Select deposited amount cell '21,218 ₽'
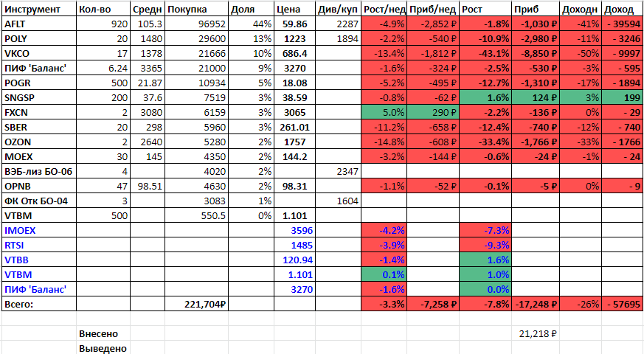 point(535,334)
